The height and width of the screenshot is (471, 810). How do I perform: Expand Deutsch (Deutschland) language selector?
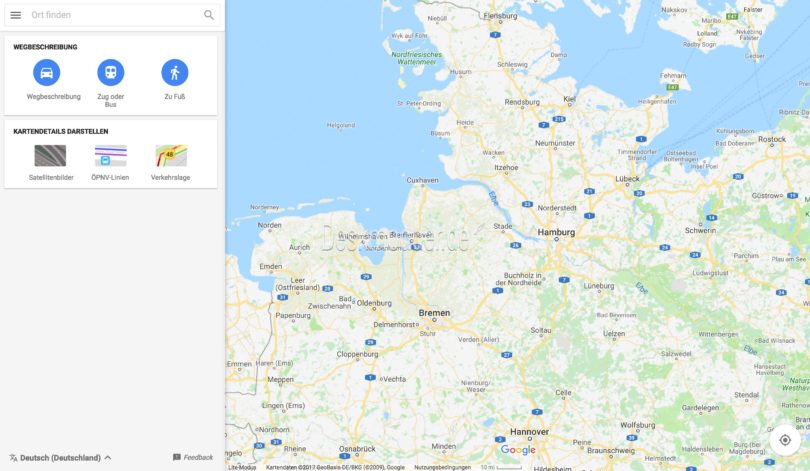tap(60, 458)
